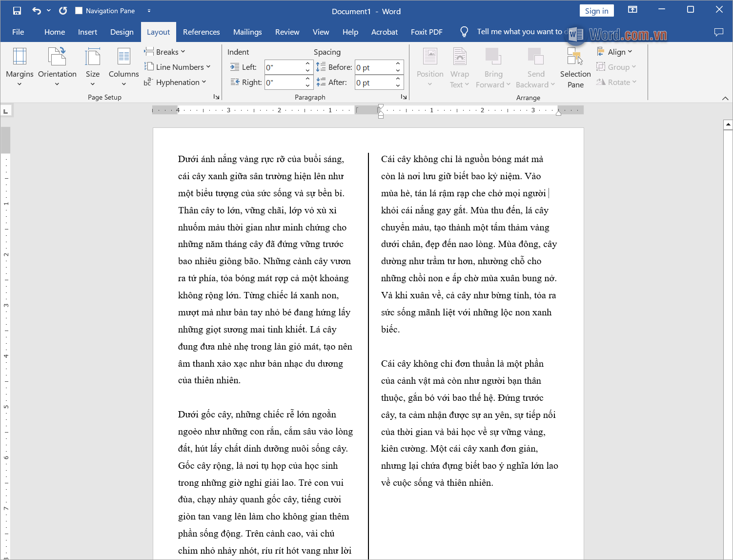Image resolution: width=733 pixels, height=560 pixels.
Task: Open the Position dropdown
Action: (430, 67)
